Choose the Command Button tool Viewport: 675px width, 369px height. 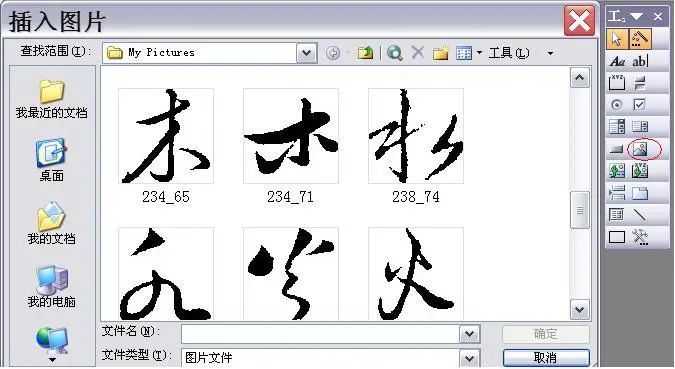[x=617, y=149]
